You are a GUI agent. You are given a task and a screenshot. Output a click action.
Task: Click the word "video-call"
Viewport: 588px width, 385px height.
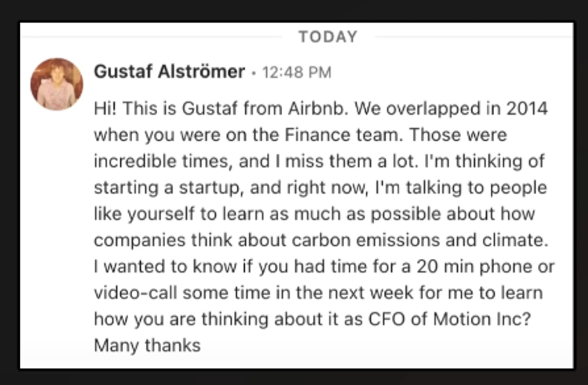[x=133, y=293]
